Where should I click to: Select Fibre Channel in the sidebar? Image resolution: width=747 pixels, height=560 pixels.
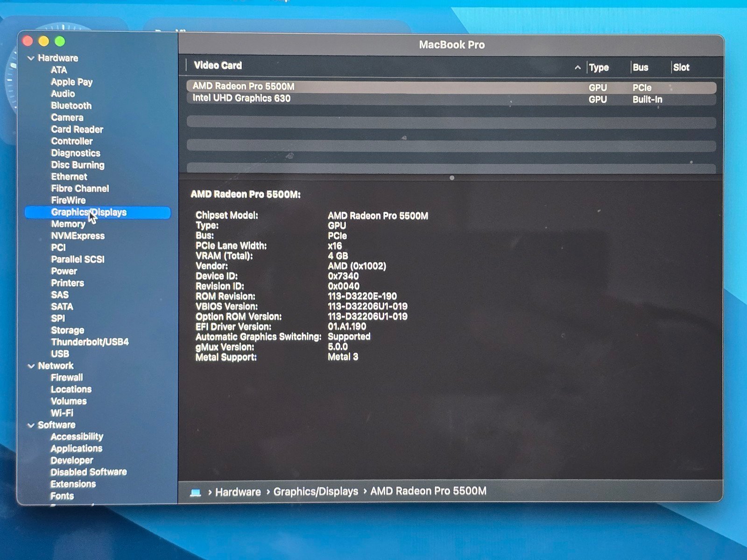[x=80, y=189]
